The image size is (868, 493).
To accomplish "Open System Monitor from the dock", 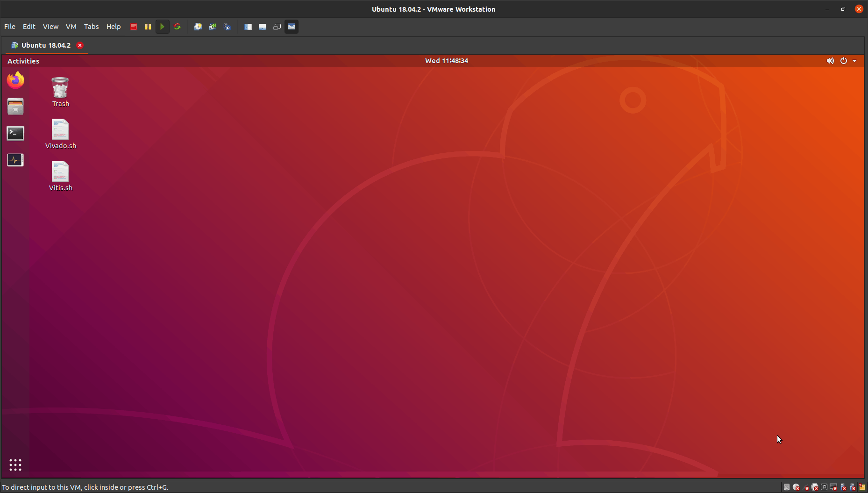I will [x=15, y=160].
